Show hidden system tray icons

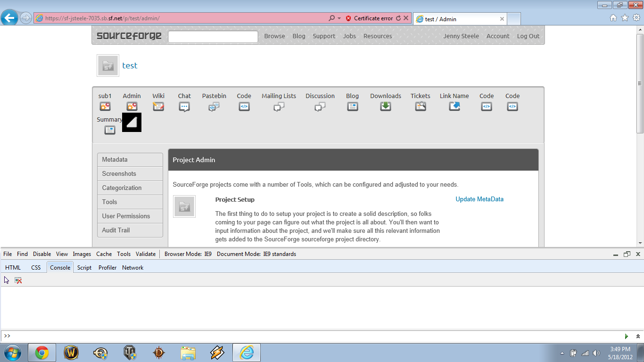coord(562,353)
